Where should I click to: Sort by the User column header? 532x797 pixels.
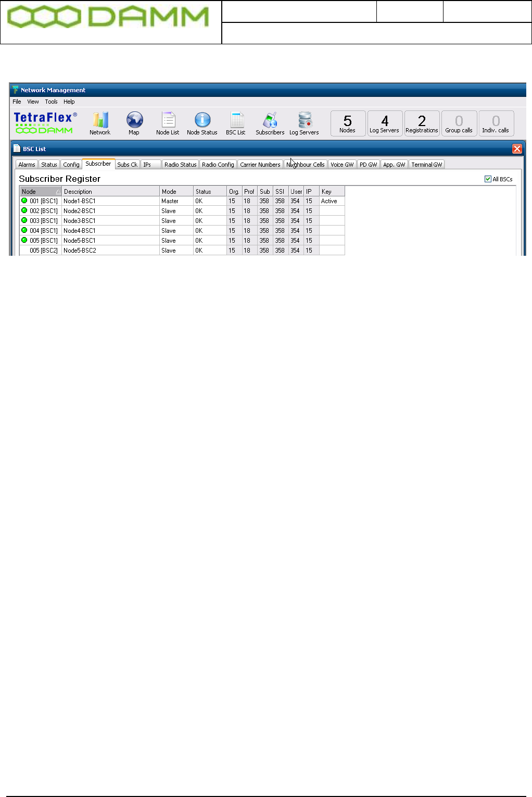(x=296, y=192)
